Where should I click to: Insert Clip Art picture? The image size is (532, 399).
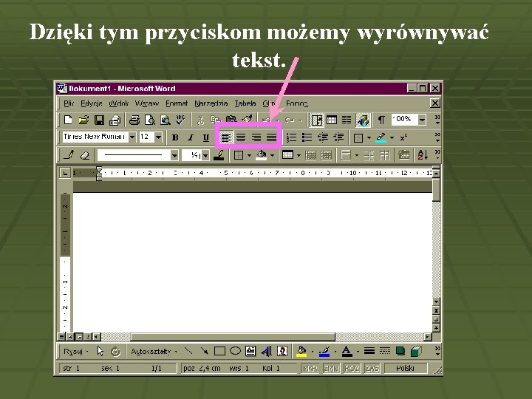pos(282,351)
